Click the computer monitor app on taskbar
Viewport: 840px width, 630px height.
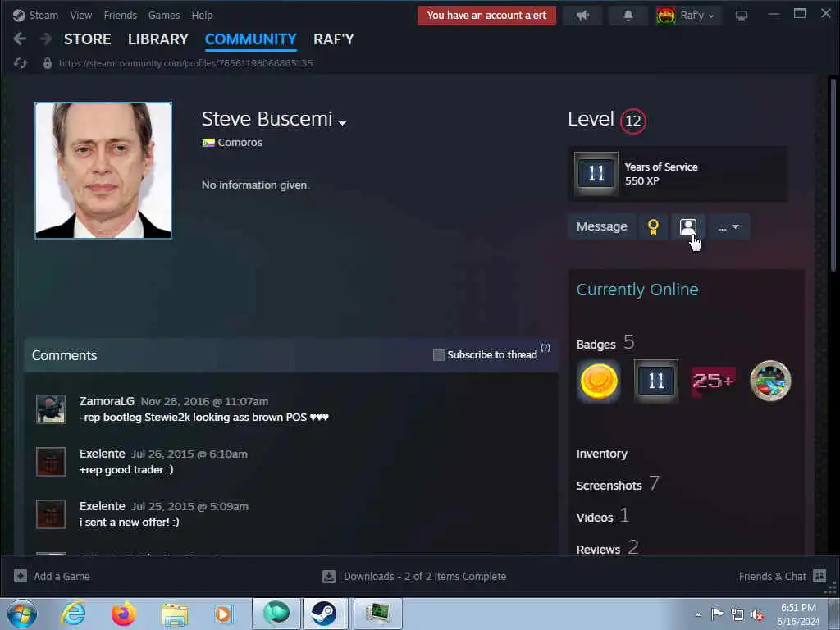pyautogui.click(x=377, y=614)
